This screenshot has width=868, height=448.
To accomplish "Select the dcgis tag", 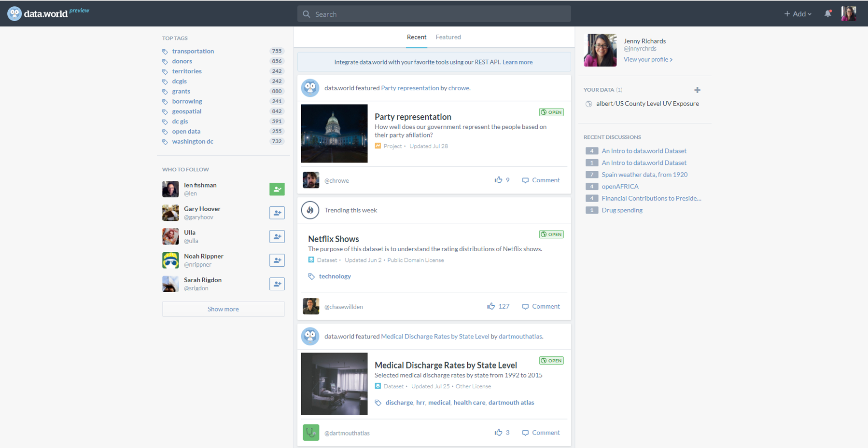I will [179, 81].
